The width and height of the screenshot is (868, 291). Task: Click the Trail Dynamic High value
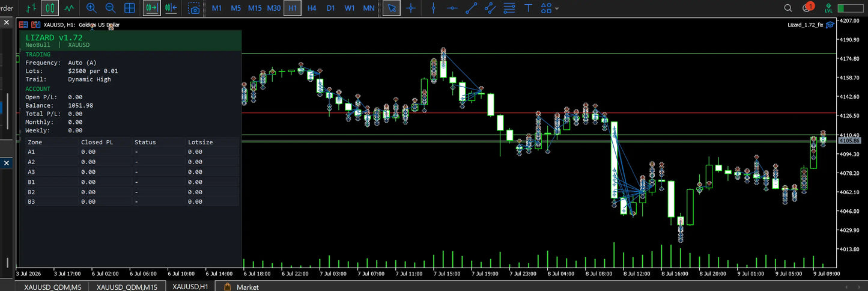pos(90,79)
